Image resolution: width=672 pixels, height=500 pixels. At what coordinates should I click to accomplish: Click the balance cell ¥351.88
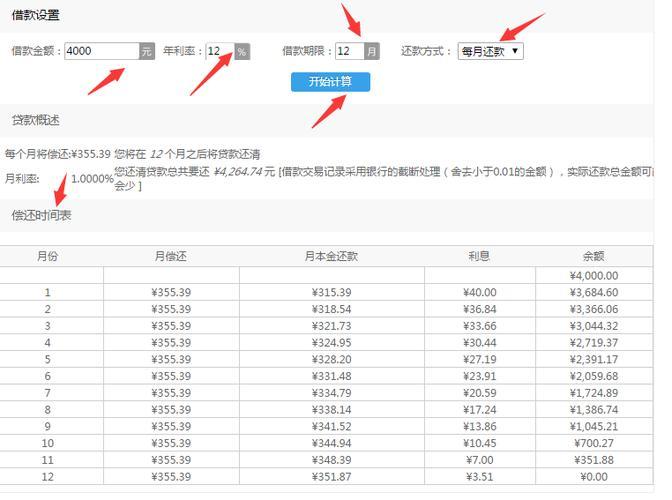(594, 460)
